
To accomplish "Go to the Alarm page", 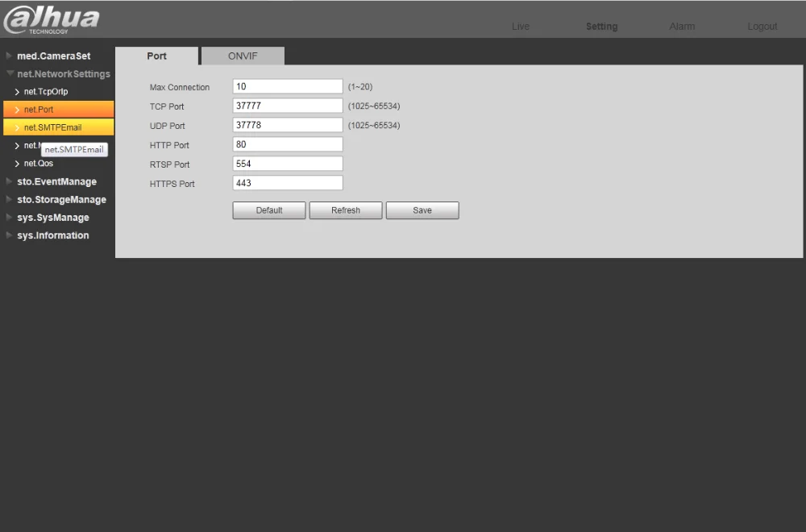I will click(682, 27).
